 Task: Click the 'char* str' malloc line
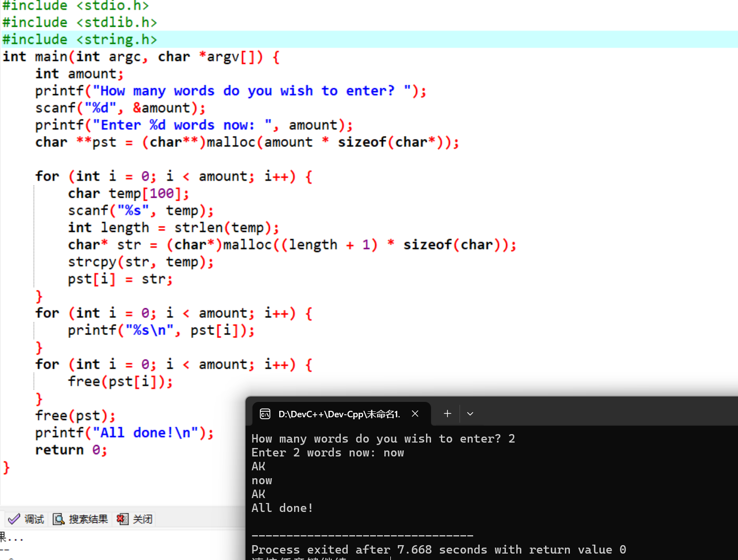pyautogui.click(x=292, y=245)
